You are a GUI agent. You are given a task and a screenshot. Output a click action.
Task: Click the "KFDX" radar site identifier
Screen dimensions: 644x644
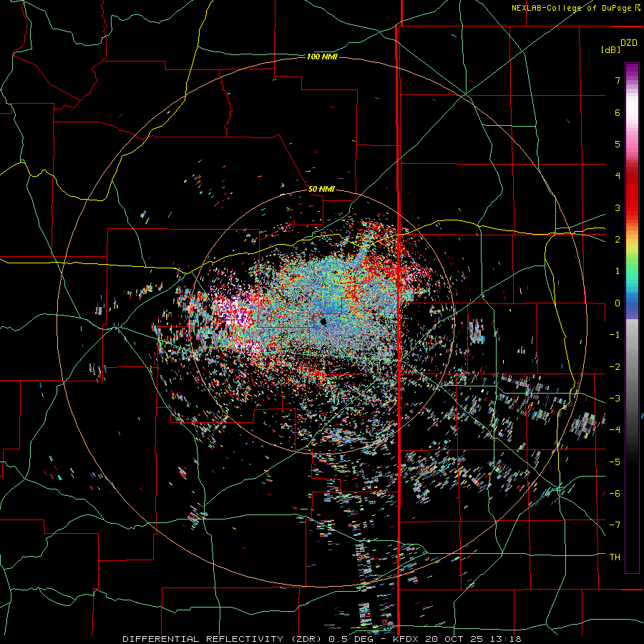tap(406, 639)
